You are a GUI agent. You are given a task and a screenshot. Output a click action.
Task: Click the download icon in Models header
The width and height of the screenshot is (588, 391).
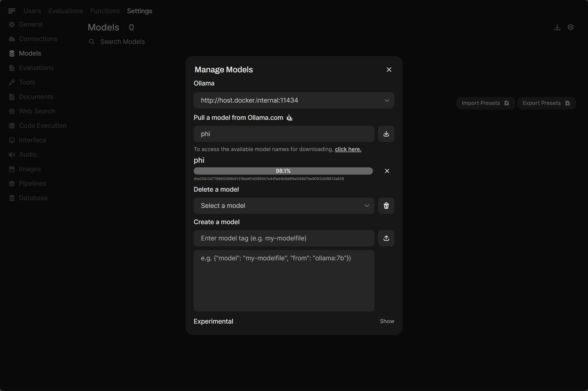[x=557, y=27]
